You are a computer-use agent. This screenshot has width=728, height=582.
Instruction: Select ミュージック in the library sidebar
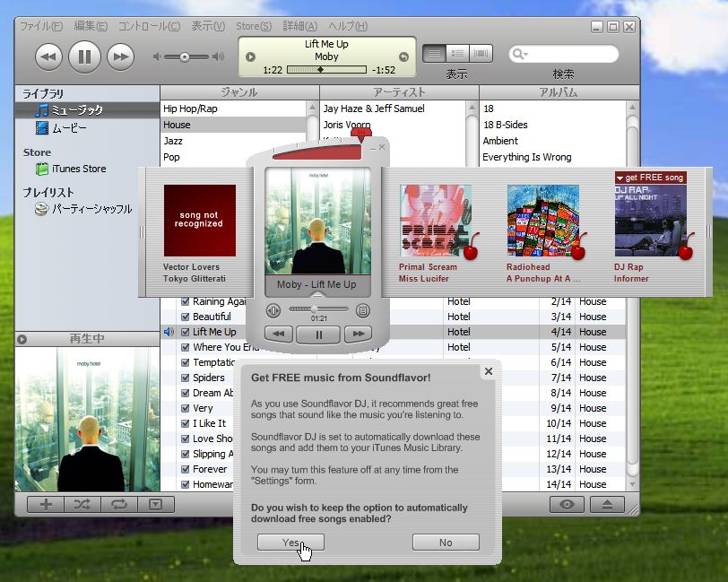[x=87, y=110]
